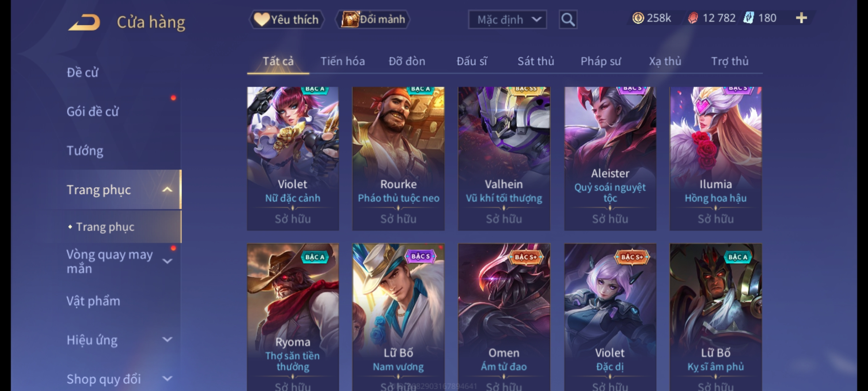
Task: Click the gold coin balance icon
Action: point(638,18)
